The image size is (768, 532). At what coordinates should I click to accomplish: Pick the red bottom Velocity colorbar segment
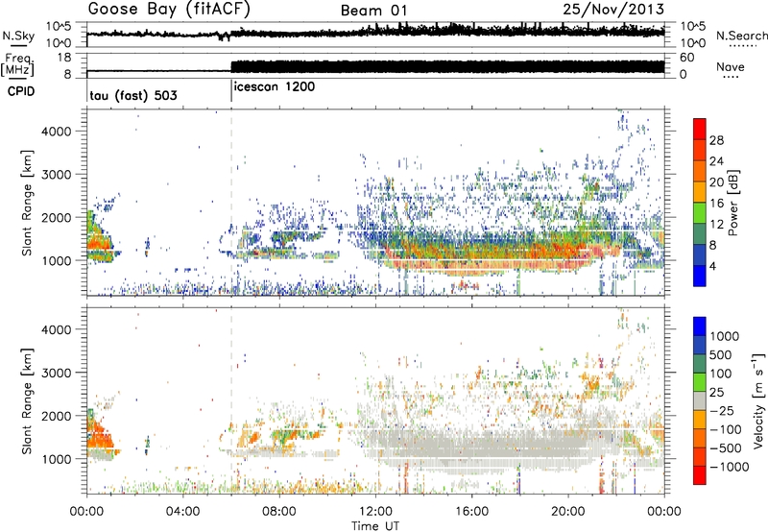pyautogui.click(x=700, y=475)
